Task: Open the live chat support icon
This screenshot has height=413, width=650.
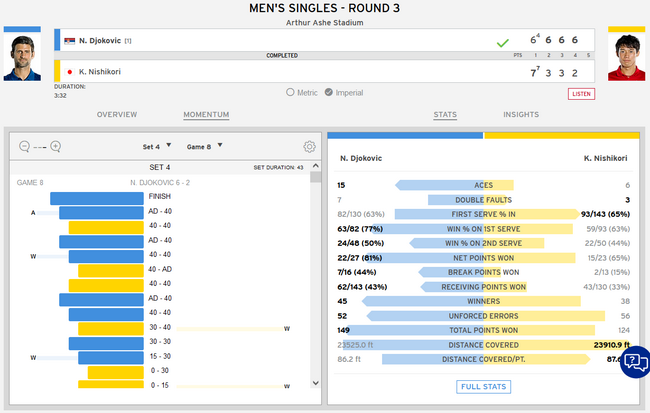Action: pyautogui.click(x=634, y=363)
